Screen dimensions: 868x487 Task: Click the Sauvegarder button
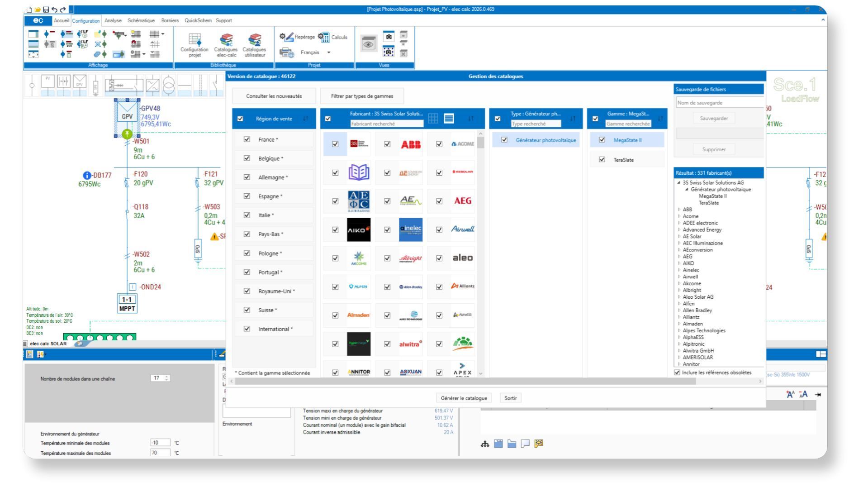[x=714, y=119]
